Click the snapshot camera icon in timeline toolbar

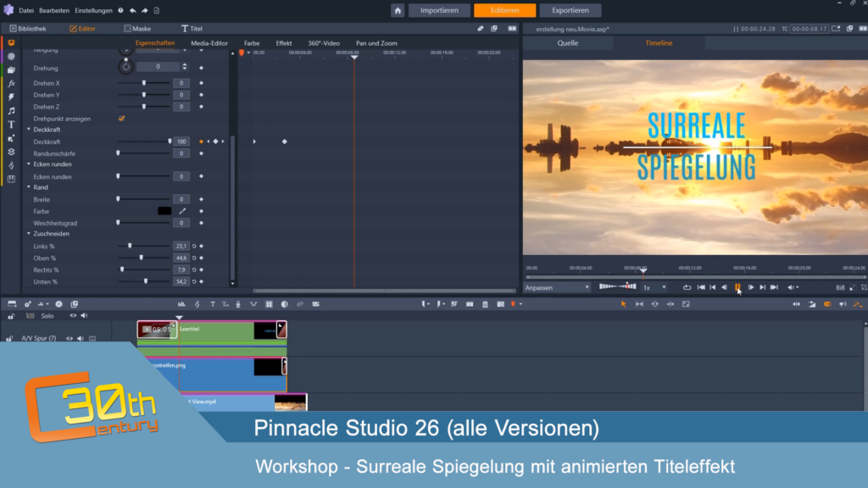tap(500, 304)
